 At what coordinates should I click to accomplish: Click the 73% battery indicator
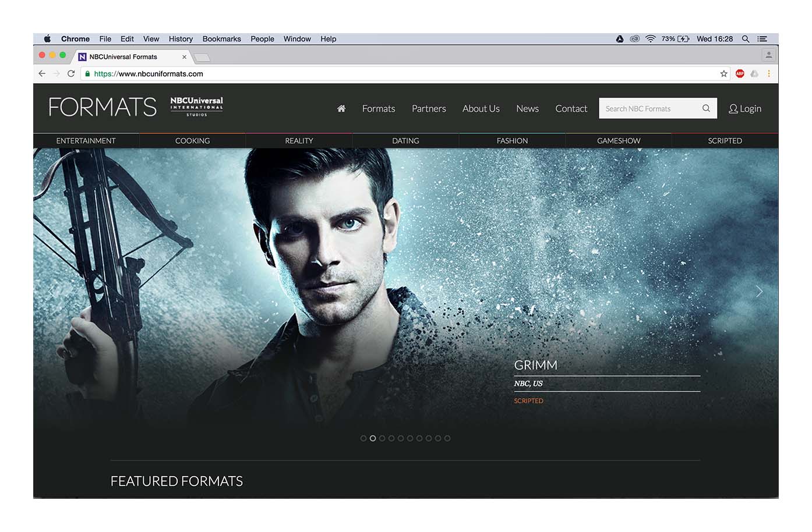675,39
